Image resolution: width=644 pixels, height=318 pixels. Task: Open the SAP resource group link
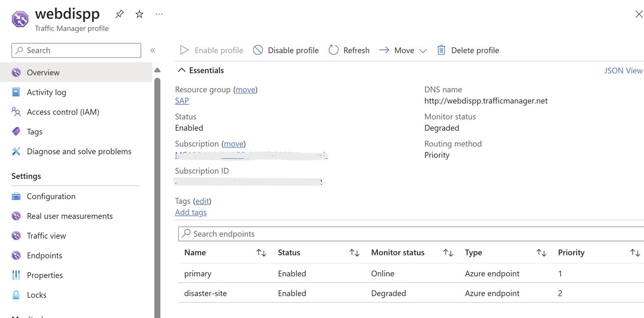pyautogui.click(x=182, y=101)
